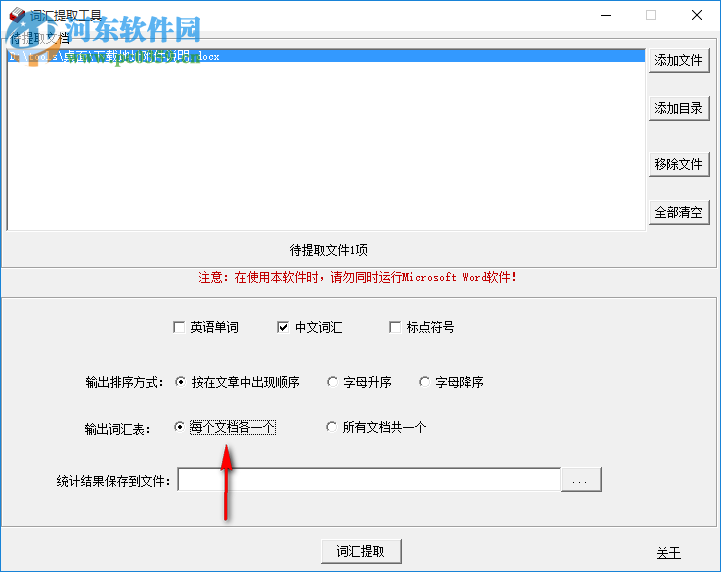Click the 添加目录 button
Image resolution: width=721 pixels, height=572 pixels.
click(x=679, y=109)
